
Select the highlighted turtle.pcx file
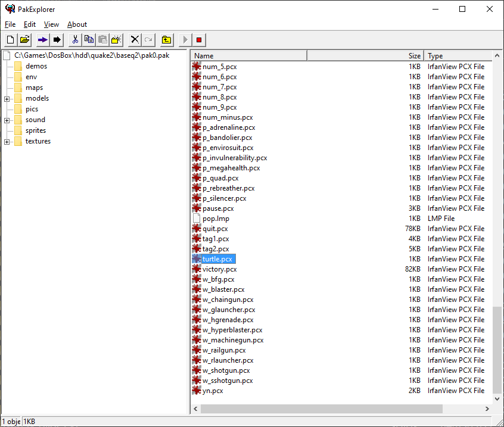point(217,259)
